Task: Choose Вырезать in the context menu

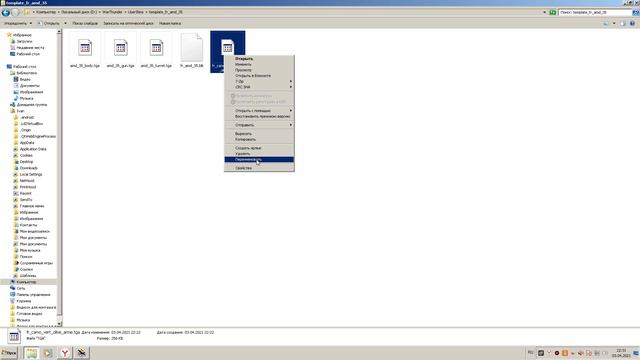Action: tap(259, 134)
